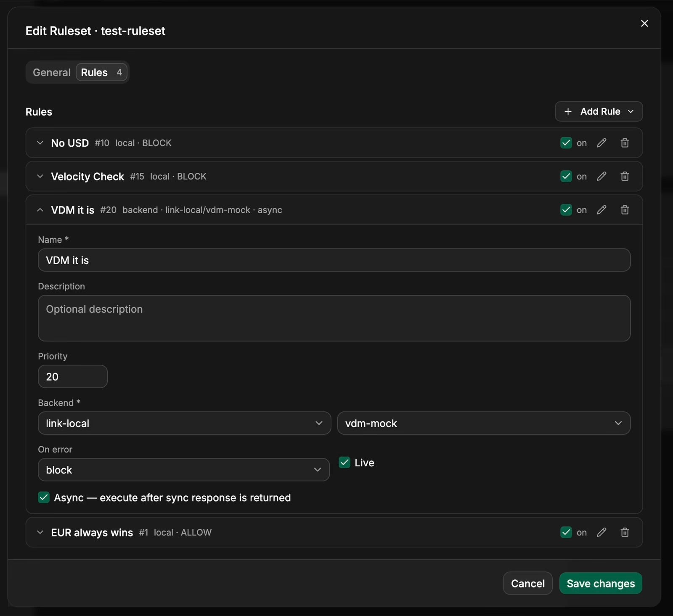
Task: Click the Velocity Check rule title
Action: (x=87, y=176)
